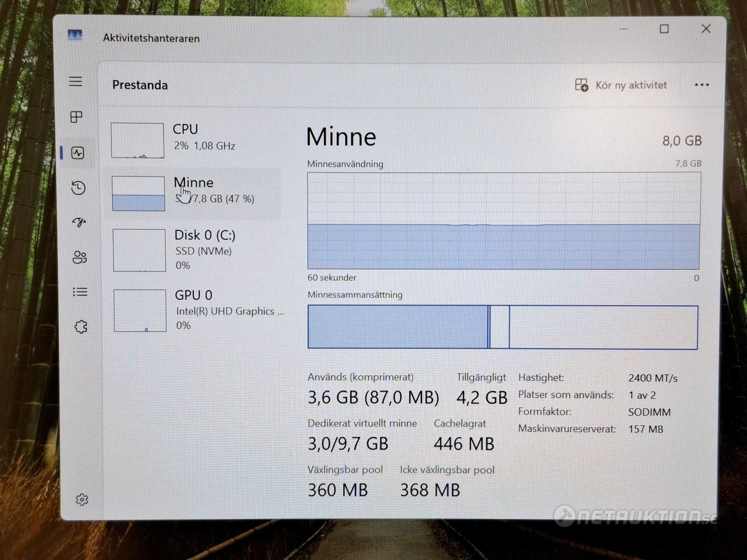747x560 pixels.
Task: Open the three-dot more options menu
Action: coord(701,85)
